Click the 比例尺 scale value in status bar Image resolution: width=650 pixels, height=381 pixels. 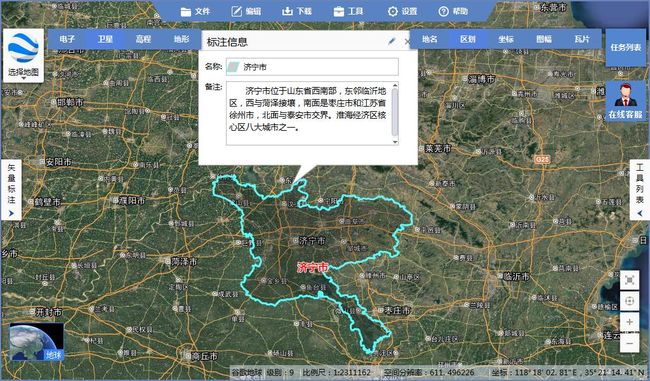336,372
